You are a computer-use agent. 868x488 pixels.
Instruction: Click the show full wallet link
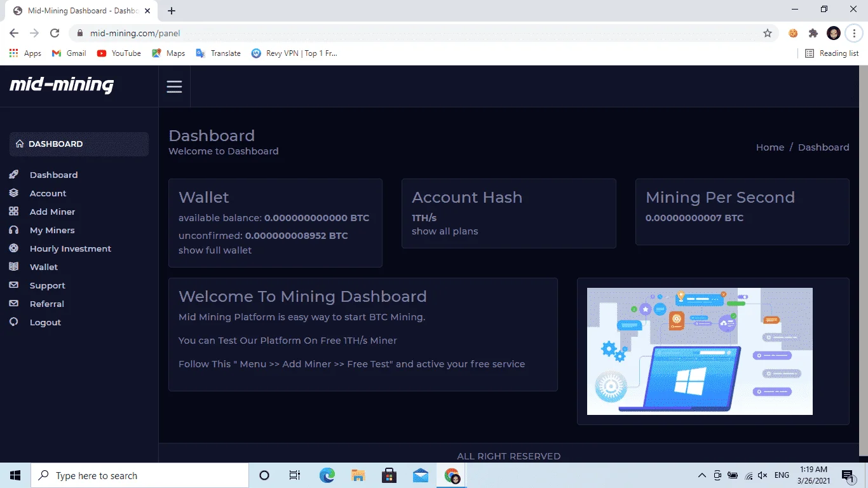[215, 250]
